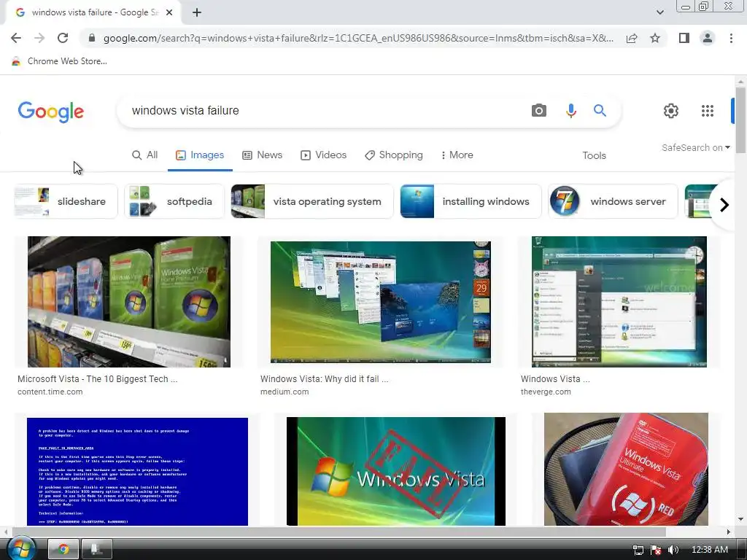Open the network status tray icon
This screenshot has height=560, width=747.
point(638,550)
